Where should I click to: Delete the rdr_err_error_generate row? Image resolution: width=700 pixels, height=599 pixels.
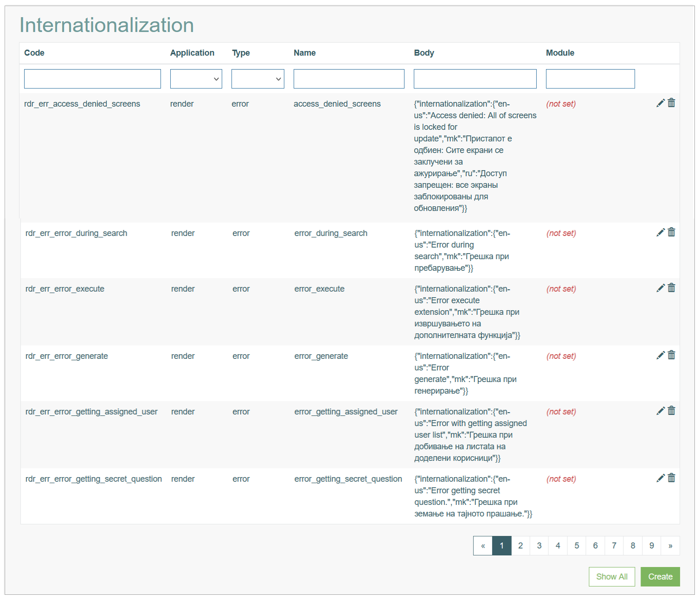point(671,355)
